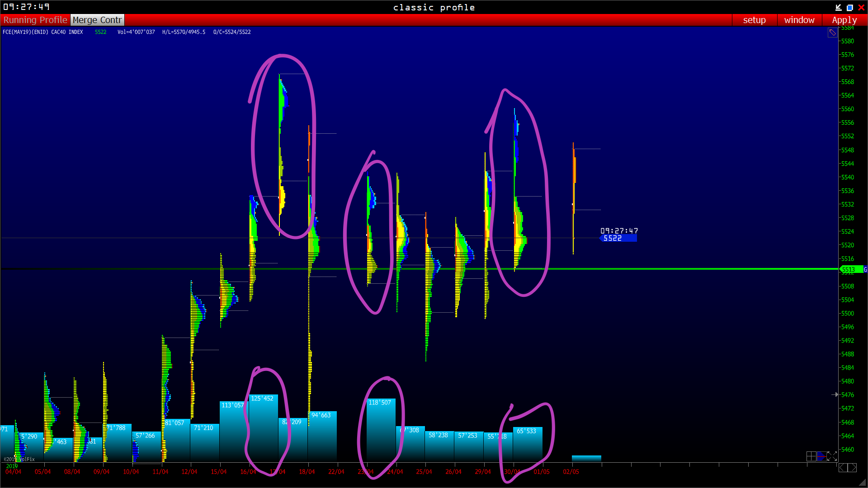Click the minimize-to-tray arrow icon

838,7
